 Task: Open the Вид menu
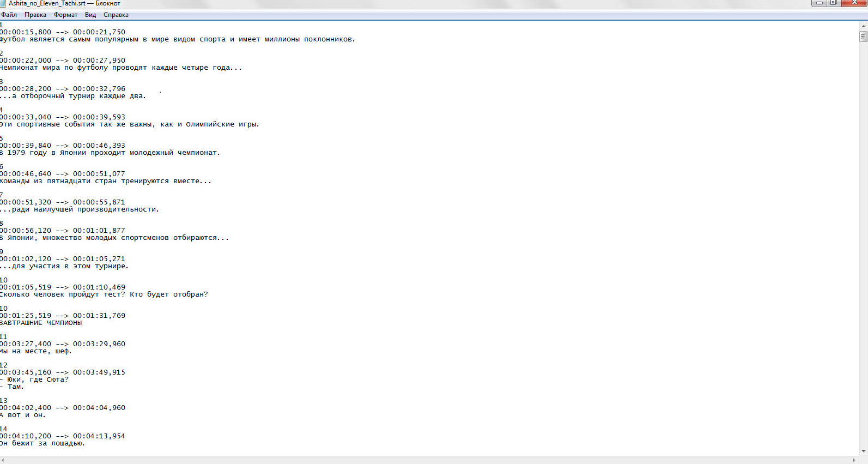click(x=90, y=15)
